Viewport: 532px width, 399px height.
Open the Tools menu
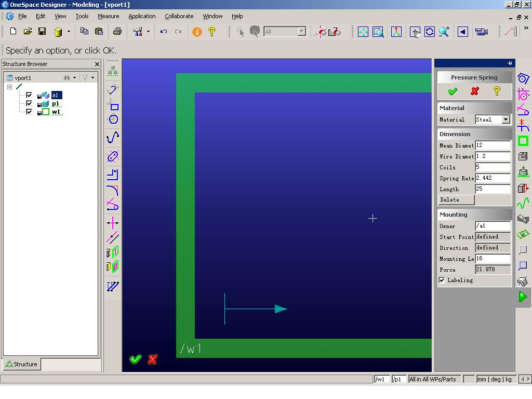(x=82, y=16)
